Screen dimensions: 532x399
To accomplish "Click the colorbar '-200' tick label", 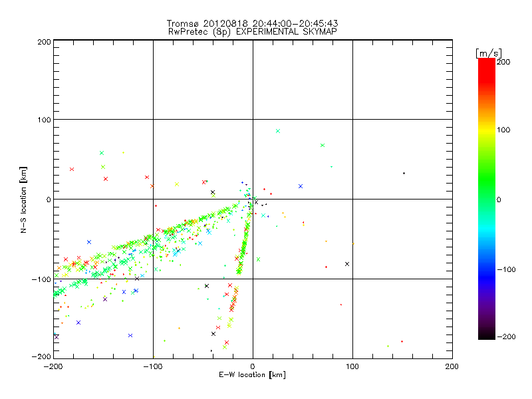I will [506, 336].
